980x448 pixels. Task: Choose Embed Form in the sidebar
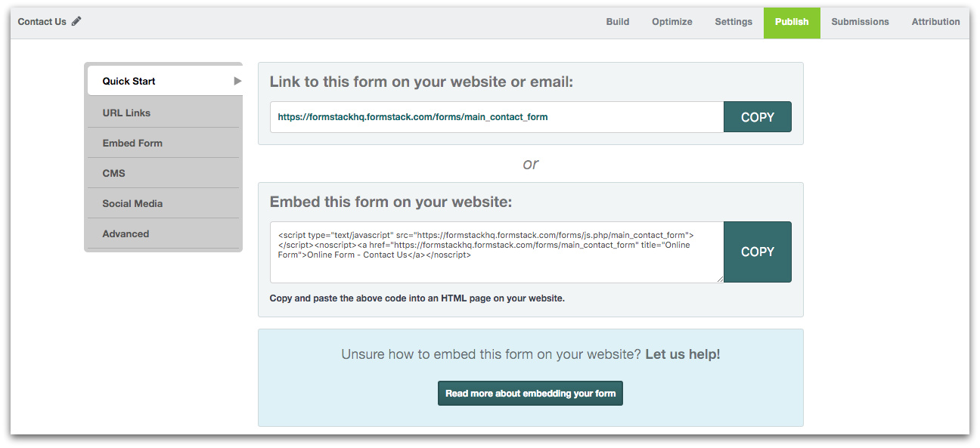coord(132,143)
